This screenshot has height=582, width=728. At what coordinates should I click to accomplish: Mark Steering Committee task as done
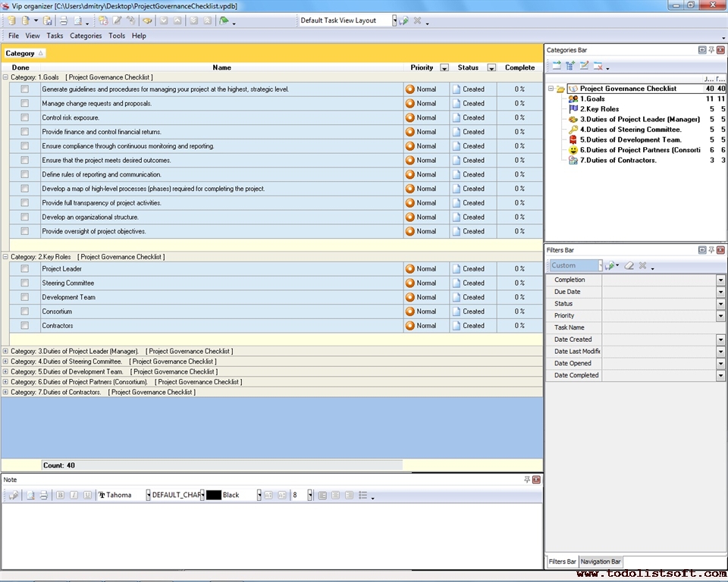(25, 283)
